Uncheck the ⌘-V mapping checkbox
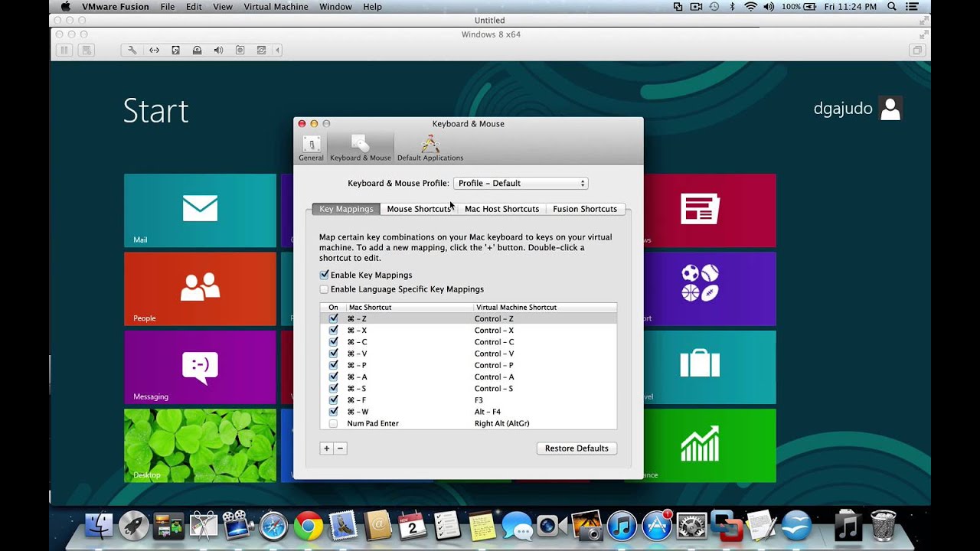The height and width of the screenshot is (551, 980). click(333, 353)
